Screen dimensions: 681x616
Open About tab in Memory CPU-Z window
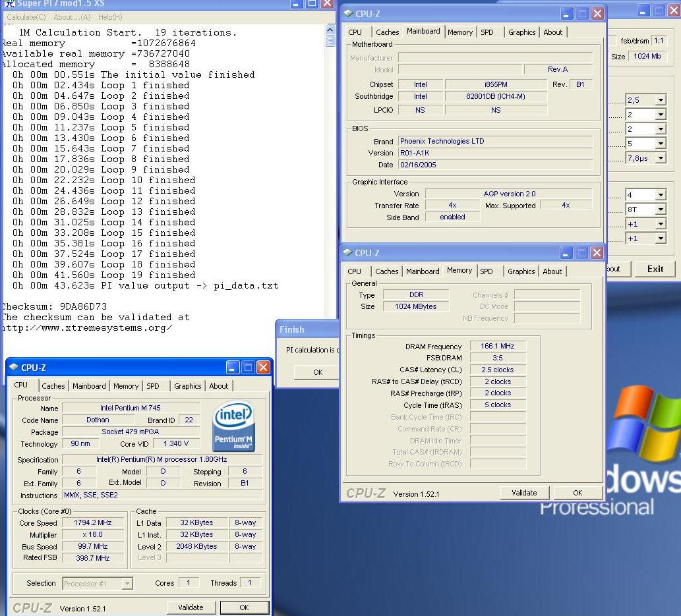552,271
